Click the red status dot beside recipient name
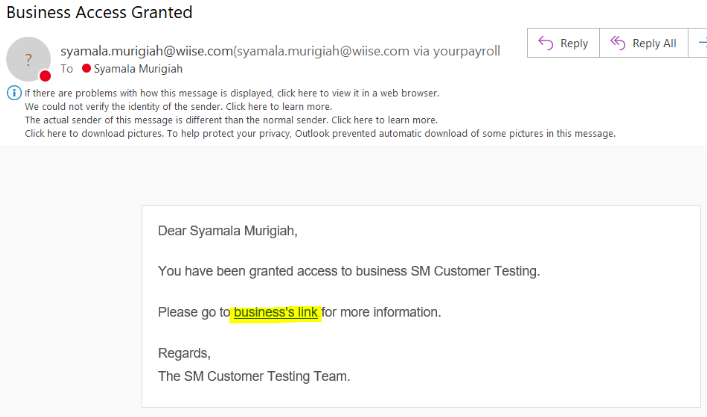 [87, 69]
